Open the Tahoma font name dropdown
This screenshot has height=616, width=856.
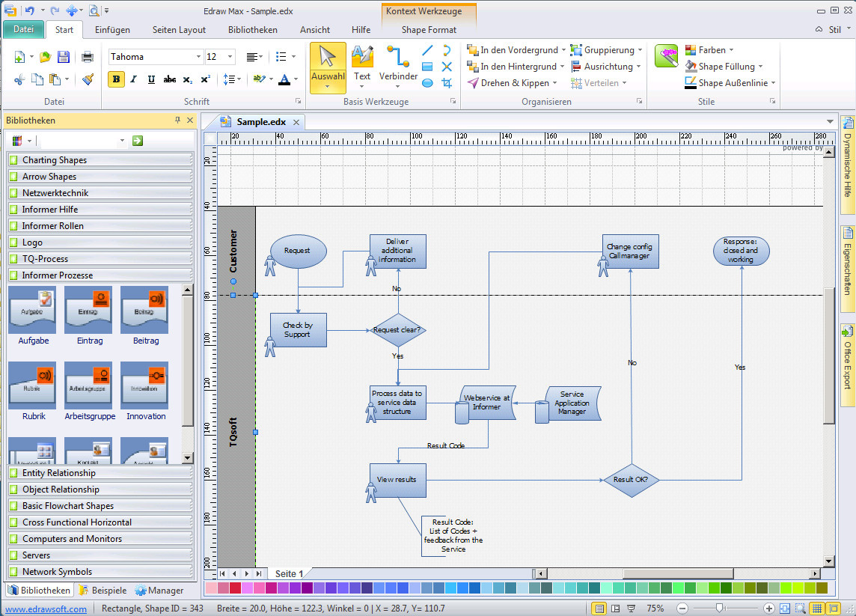click(x=198, y=57)
